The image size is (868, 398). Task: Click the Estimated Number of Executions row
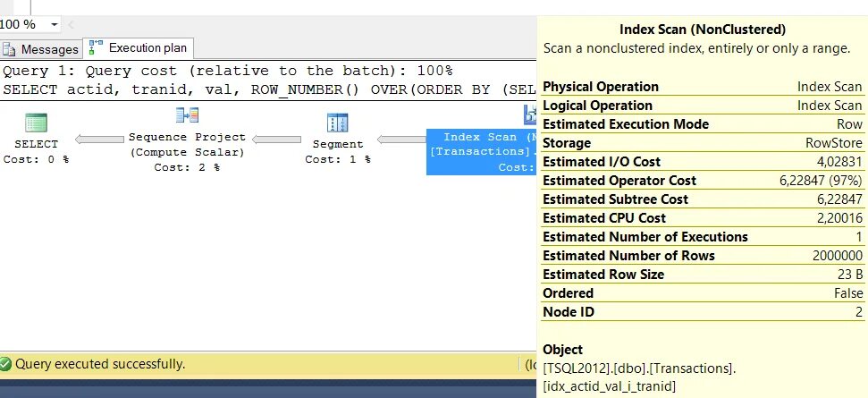click(x=702, y=237)
